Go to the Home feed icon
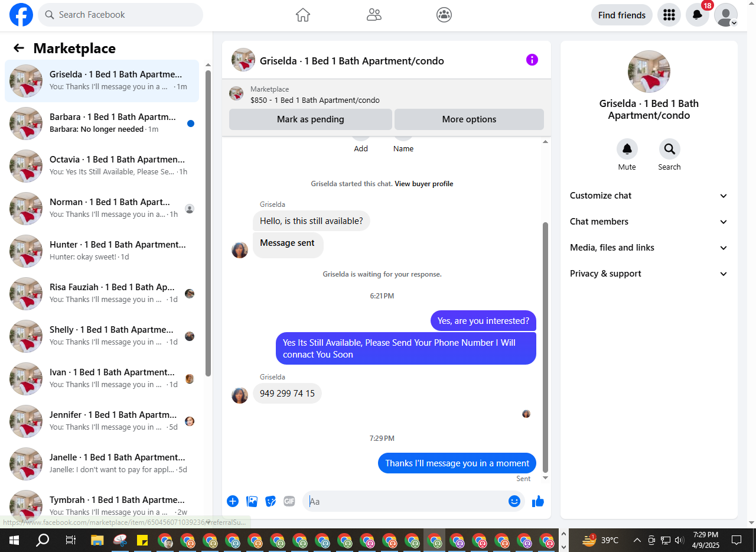 (303, 15)
